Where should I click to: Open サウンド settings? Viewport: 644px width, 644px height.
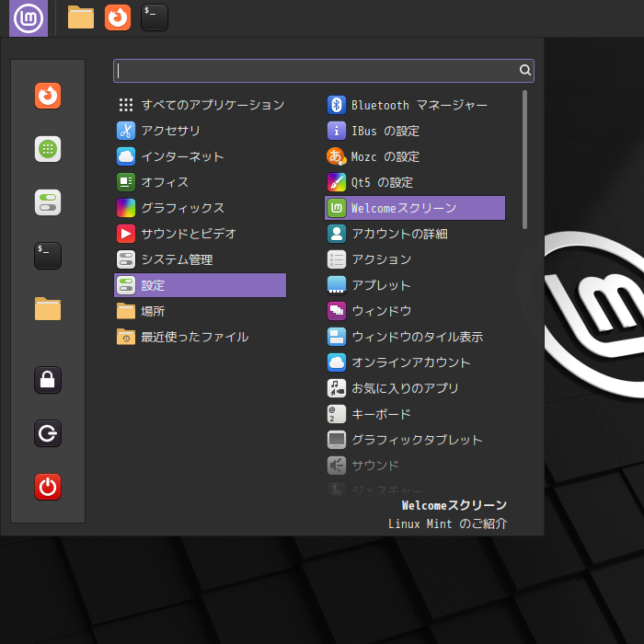coord(415,466)
